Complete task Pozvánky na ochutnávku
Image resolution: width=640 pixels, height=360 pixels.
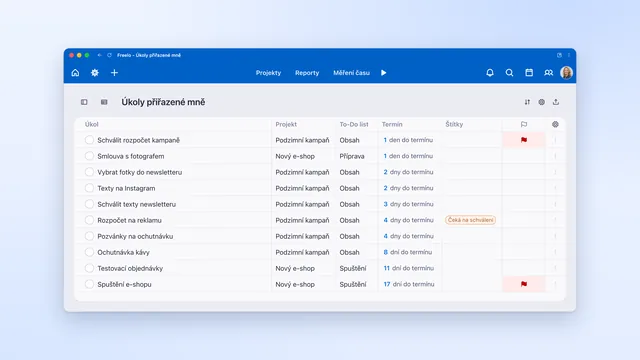click(x=89, y=236)
